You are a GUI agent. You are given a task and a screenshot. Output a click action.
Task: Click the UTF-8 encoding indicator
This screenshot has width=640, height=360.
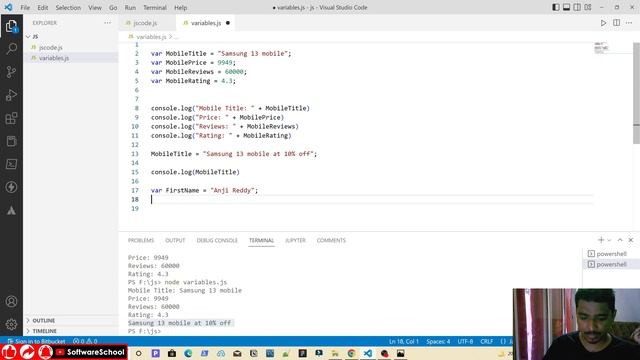point(465,341)
